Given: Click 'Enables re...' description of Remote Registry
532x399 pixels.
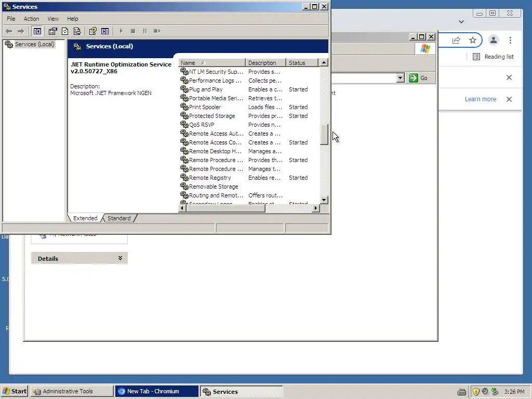Looking at the screenshot, I should [x=264, y=178].
